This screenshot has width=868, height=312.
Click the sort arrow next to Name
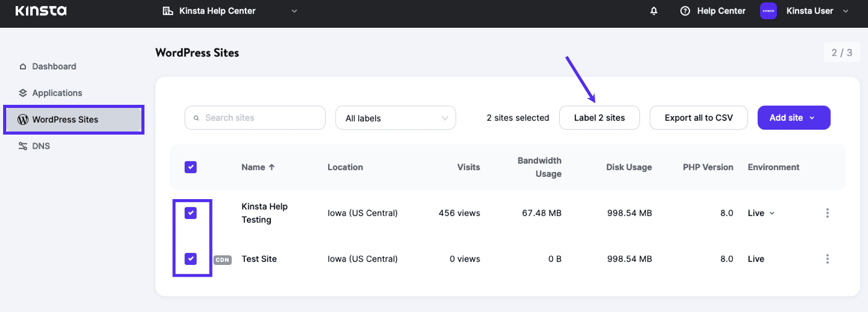pos(272,167)
